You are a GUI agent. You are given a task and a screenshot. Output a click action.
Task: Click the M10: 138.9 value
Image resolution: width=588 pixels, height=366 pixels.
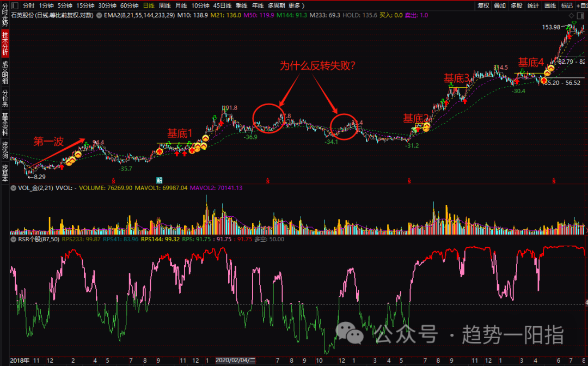tap(193, 15)
